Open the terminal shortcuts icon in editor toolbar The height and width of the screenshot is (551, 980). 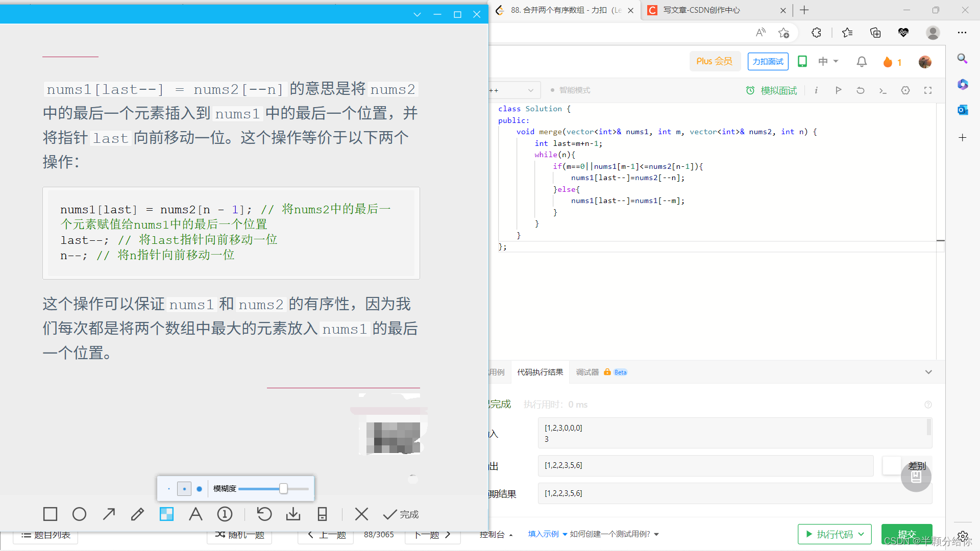[x=883, y=90]
